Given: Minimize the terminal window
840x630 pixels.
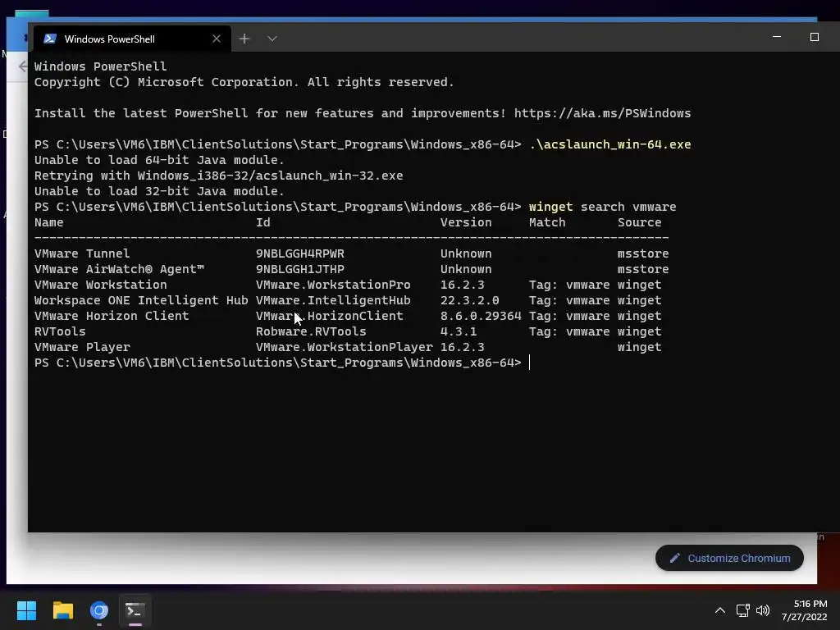Looking at the screenshot, I should point(777,37).
